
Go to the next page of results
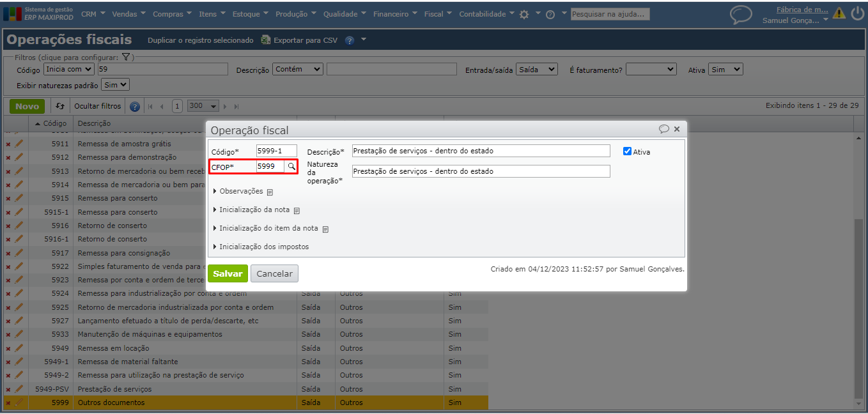(x=226, y=107)
